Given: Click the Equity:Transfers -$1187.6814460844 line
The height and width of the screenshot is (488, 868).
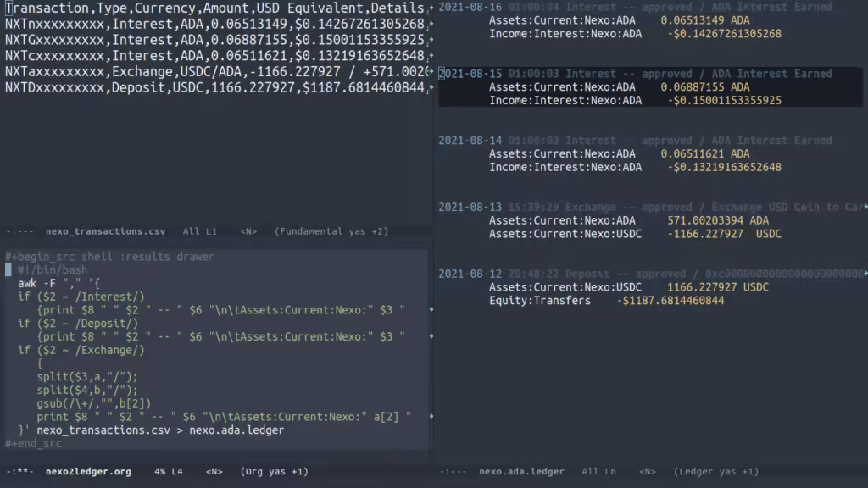Looking at the screenshot, I should pos(606,301).
